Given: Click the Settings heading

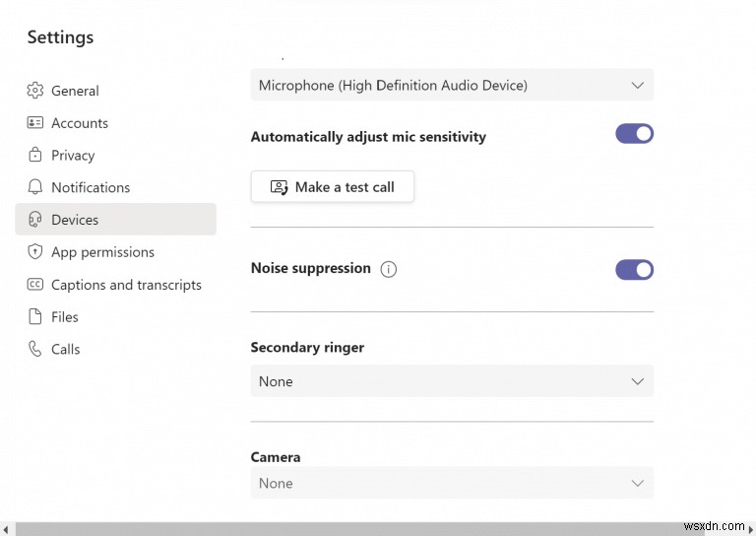Looking at the screenshot, I should tap(60, 37).
